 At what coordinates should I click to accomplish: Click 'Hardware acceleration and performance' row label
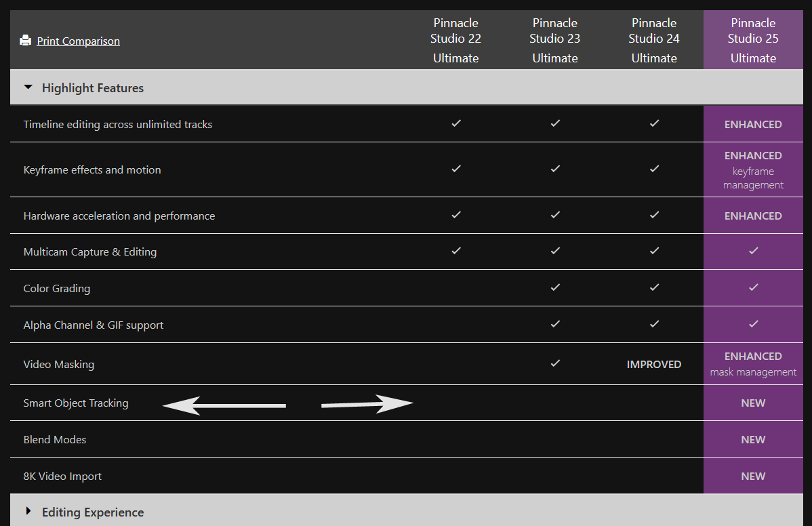pos(119,216)
